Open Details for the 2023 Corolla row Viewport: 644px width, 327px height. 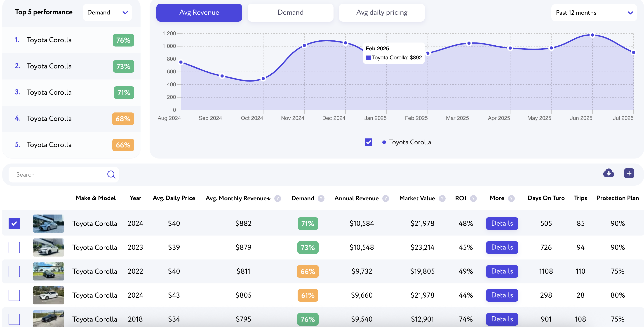pos(502,247)
